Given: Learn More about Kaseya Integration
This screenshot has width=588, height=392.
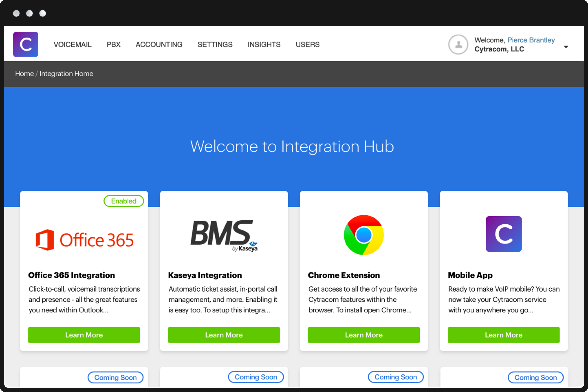Looking at the screenshot, I should pos(224,335).
